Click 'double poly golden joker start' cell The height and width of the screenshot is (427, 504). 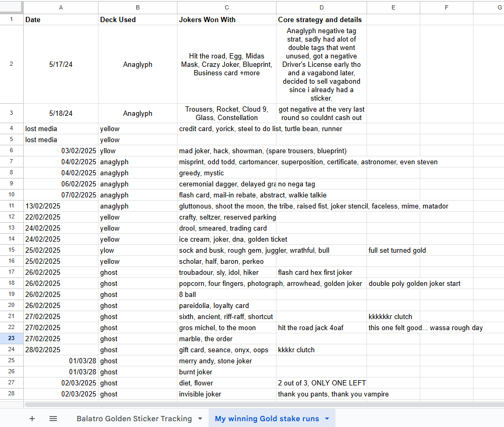tap(393, 283)
